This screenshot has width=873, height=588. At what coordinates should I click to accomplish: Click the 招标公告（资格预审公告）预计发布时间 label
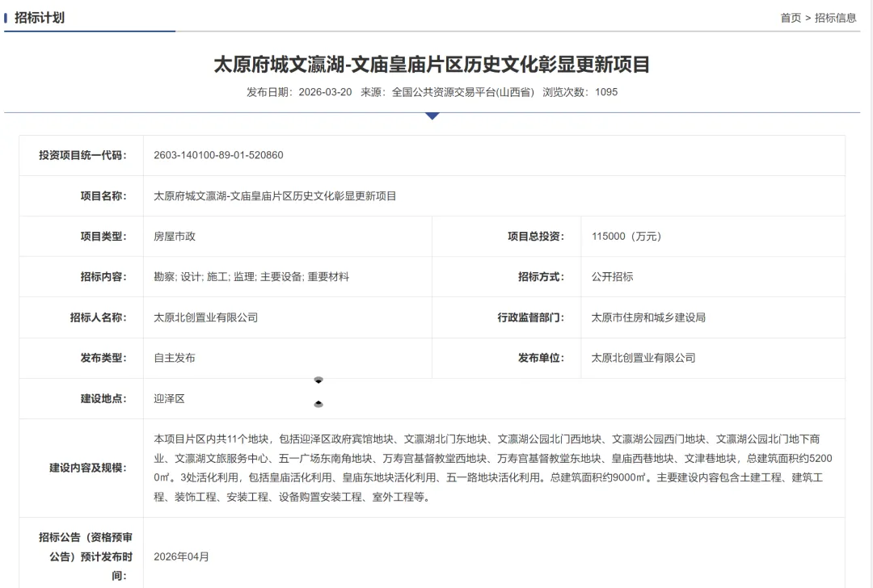pyautogui.click(x=86, y=556)
